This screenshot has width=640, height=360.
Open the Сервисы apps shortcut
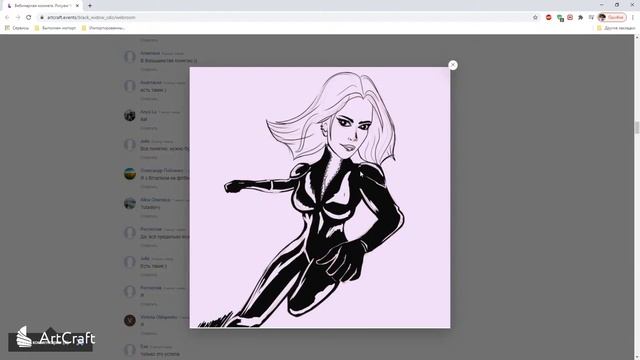coord(17,28)
